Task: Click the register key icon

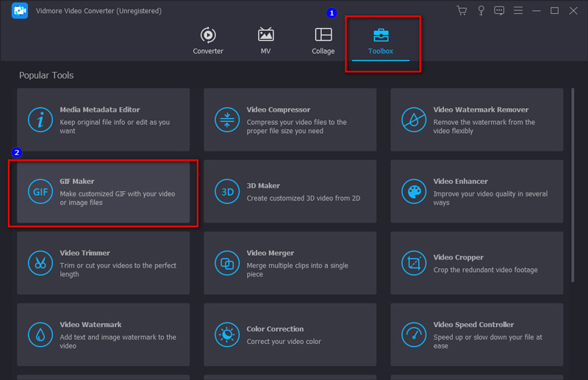Action: click(x=481, y=10)
